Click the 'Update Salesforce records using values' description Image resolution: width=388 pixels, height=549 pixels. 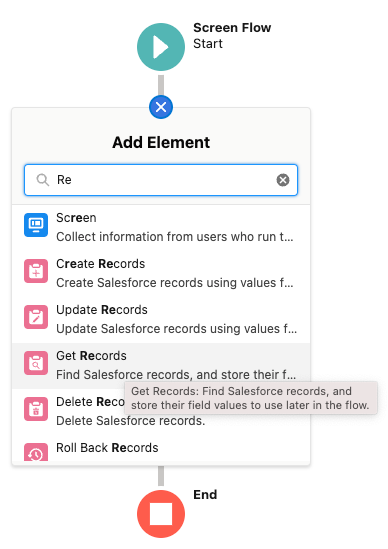point(176,328)
